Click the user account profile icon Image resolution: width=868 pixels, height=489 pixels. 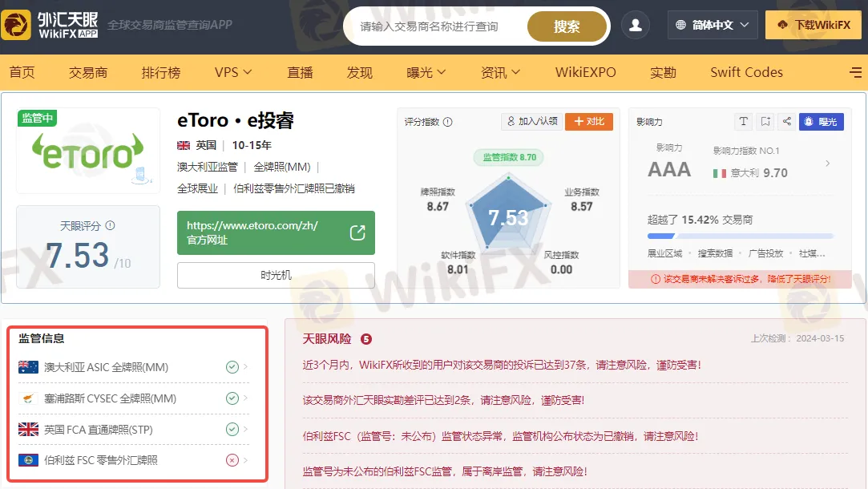(x=636, y=26)
